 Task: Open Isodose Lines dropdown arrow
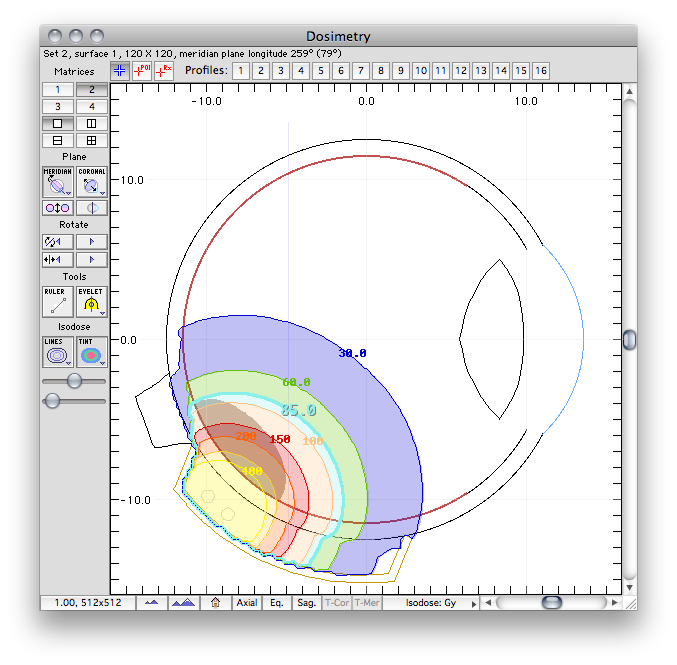pyautogui.click(x=68, y=363)
